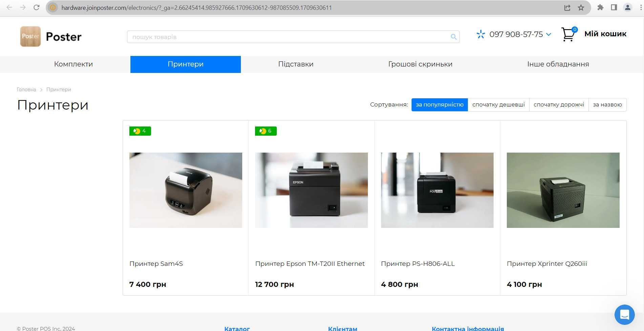Click in the product search field
644x331 pixels.
click(x=293, y=37)
